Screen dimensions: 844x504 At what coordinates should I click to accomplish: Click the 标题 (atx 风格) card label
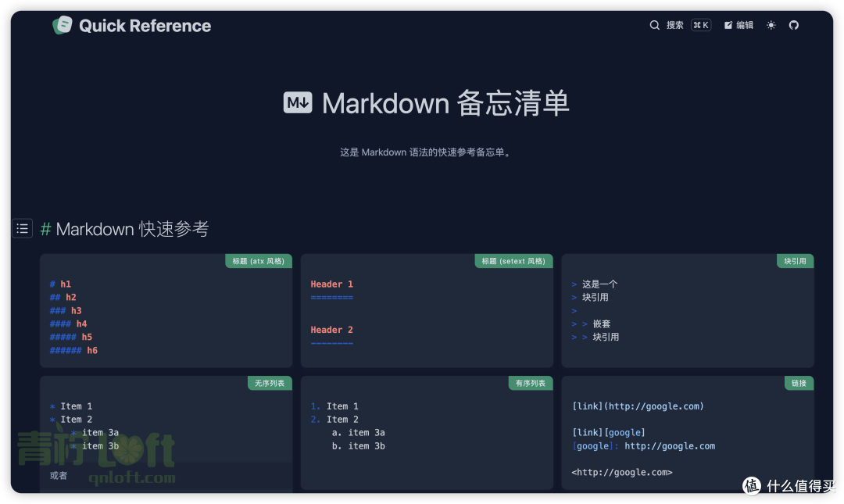259,261
